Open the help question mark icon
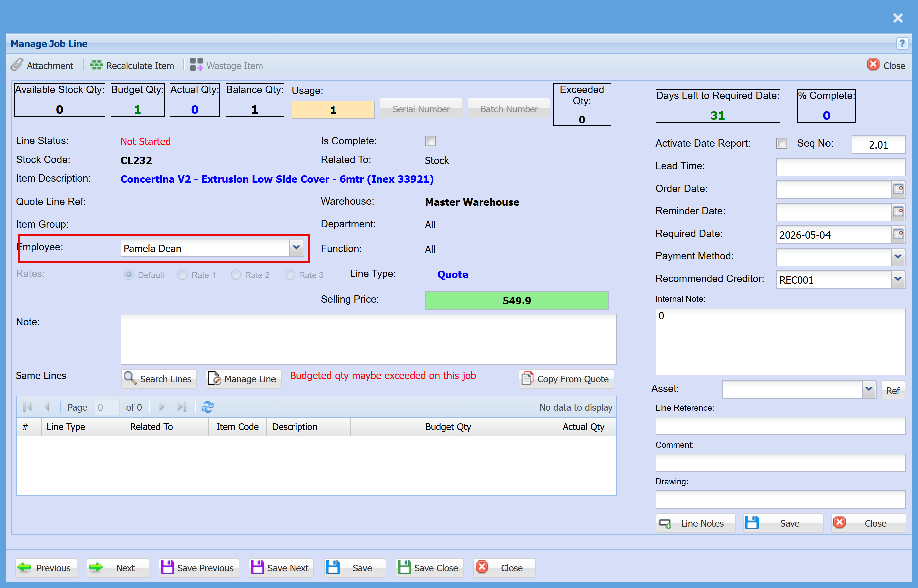 pyautogui.click(x=902, y=43)
